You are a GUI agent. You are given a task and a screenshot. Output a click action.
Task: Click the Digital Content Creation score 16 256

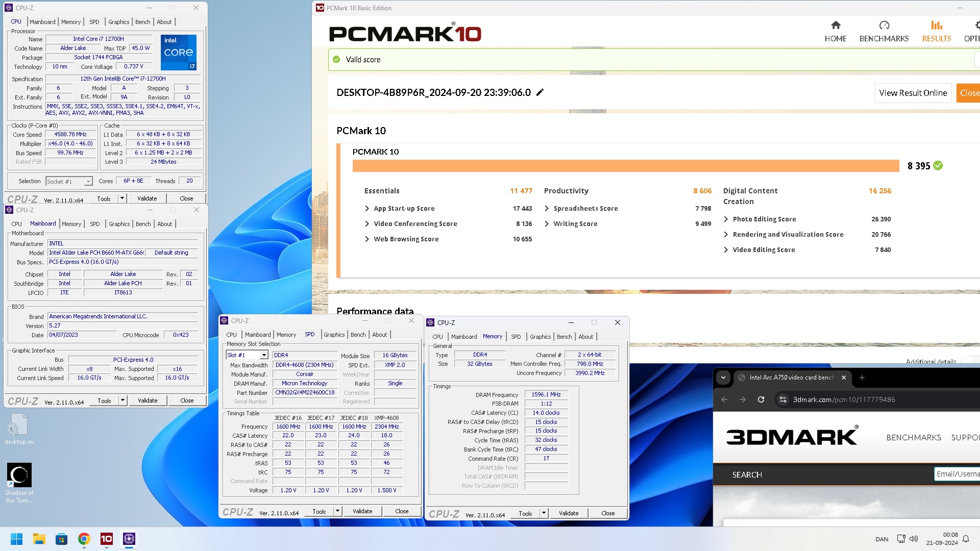pyautogui.click(x=880, y=191)
